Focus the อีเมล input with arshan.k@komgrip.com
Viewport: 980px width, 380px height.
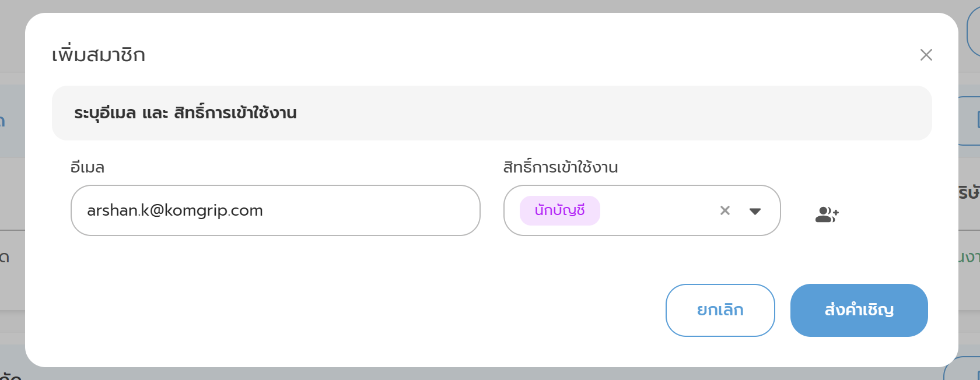[x=275, y=210]
